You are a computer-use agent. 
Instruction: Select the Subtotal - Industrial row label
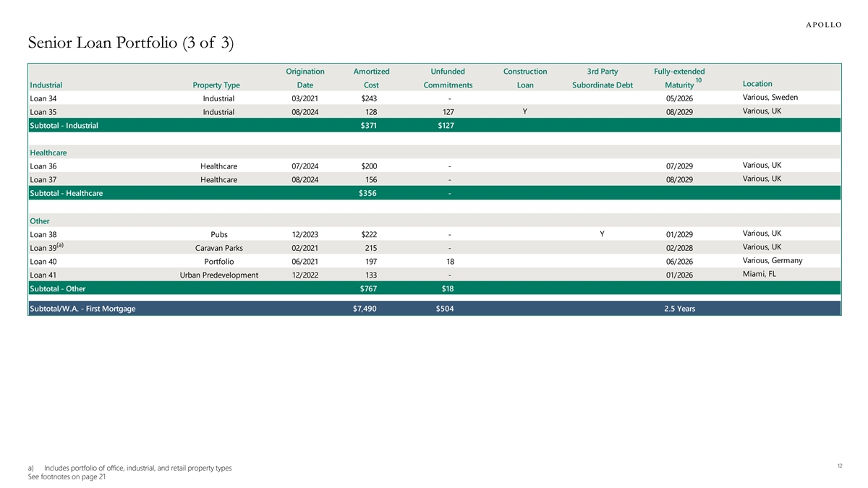[64, 125]
